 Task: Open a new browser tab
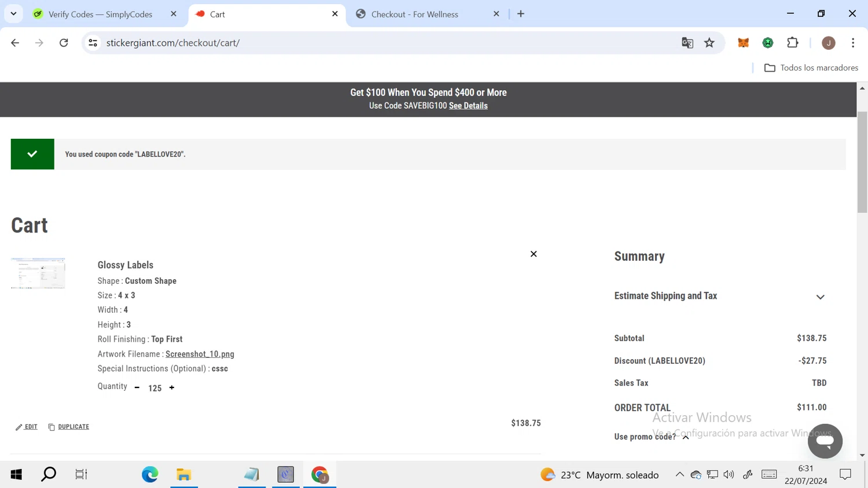(521, 14)
